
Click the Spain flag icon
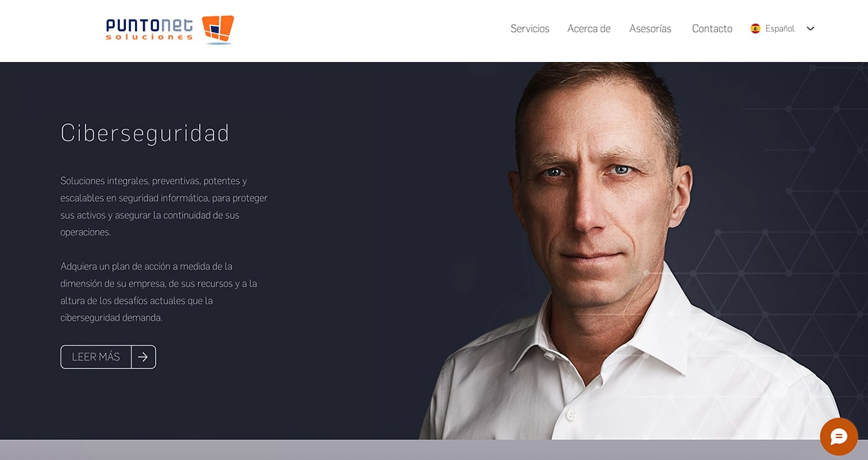pos(756,29)
